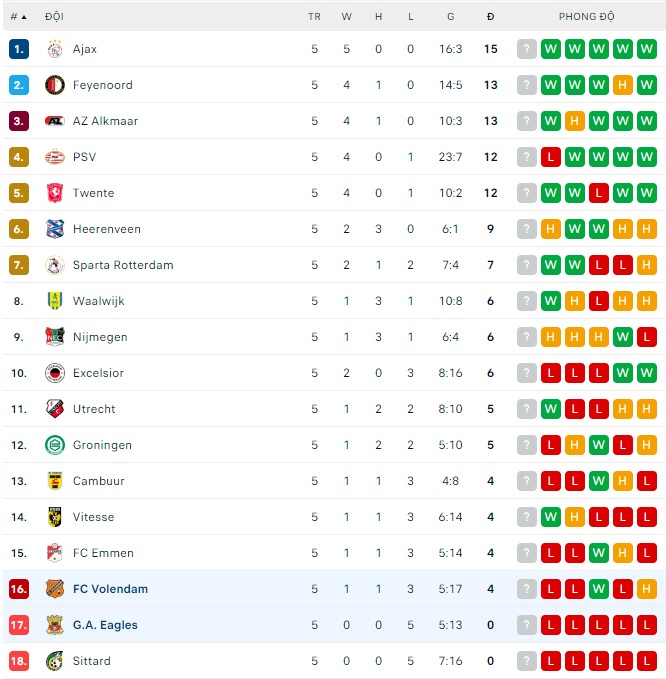Viewport: 666px width, 679px height.
Task: Click Nijmegen's green W form badge
Action: coord(623,337)
